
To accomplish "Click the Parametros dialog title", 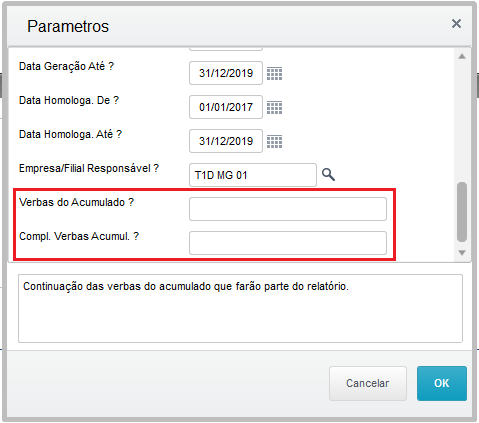I will [68, 26].
